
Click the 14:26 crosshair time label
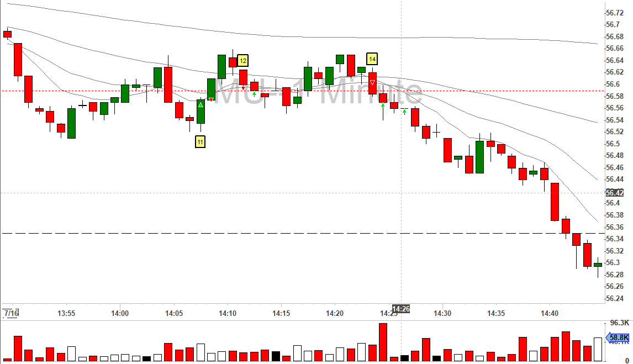tap(401, 309)
